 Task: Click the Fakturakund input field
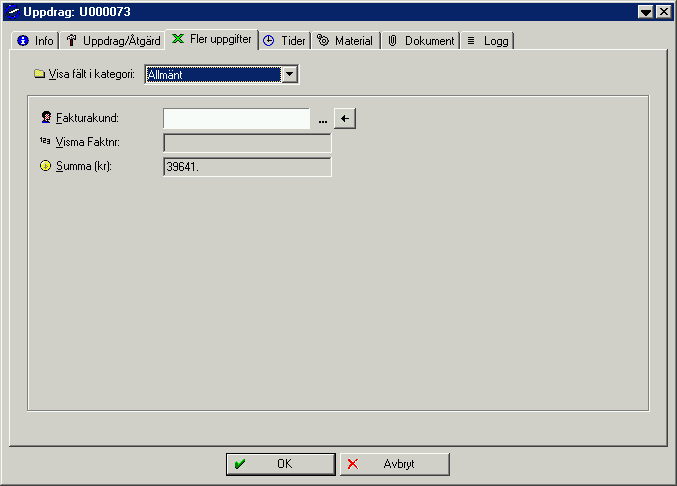pyautogui.click(x=237, y=118)
